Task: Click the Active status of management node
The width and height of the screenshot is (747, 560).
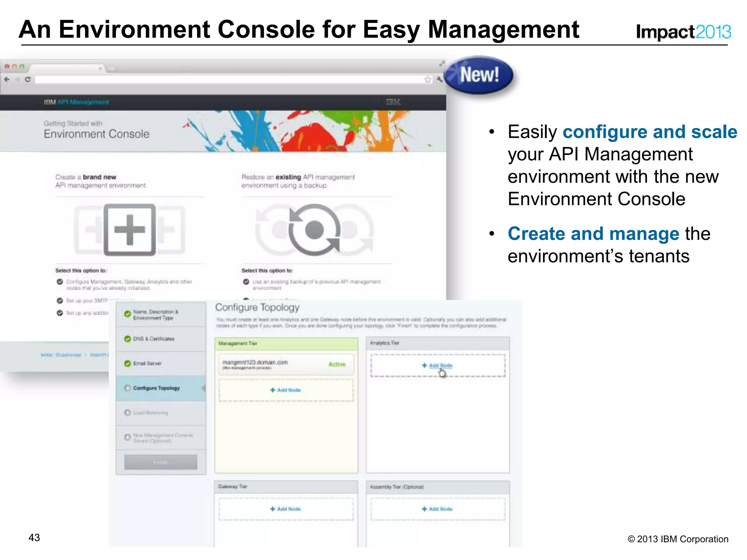Action: (x=337, y=364)
